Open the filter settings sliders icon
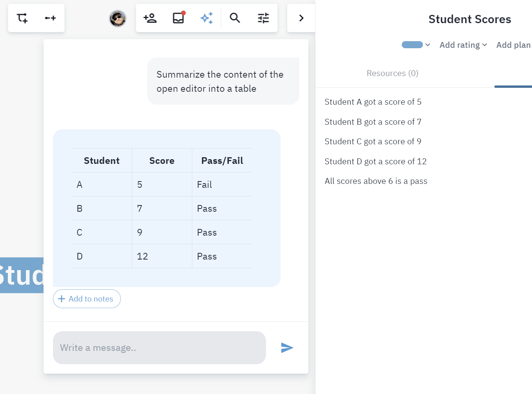The height and width of the screenshot is (394, 532). click(263, 18)
